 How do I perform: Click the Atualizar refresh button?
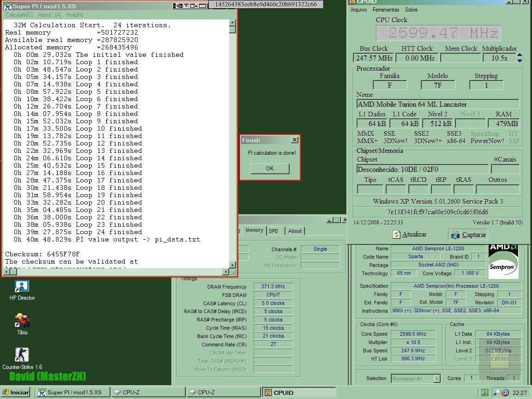coord(410,235)
